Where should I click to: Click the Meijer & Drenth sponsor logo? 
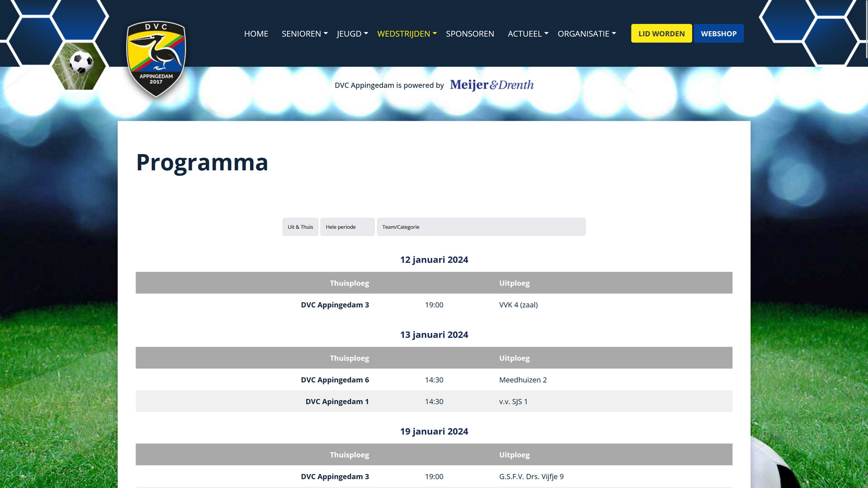[x=491, y=85]
